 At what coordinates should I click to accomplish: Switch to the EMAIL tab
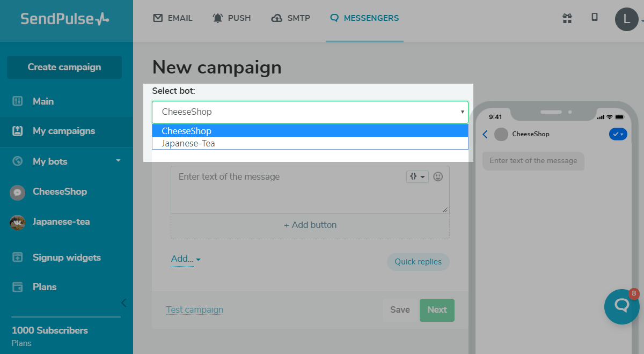pos(172,18)
